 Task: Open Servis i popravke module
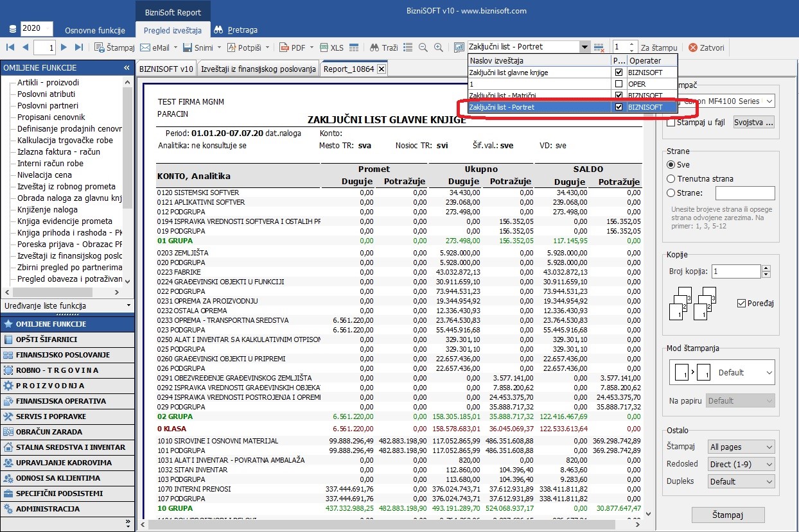click(67, 416)
